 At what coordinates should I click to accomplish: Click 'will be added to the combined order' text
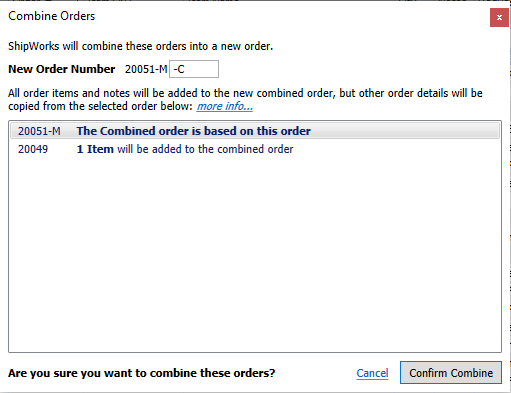(x=205, y=149)
